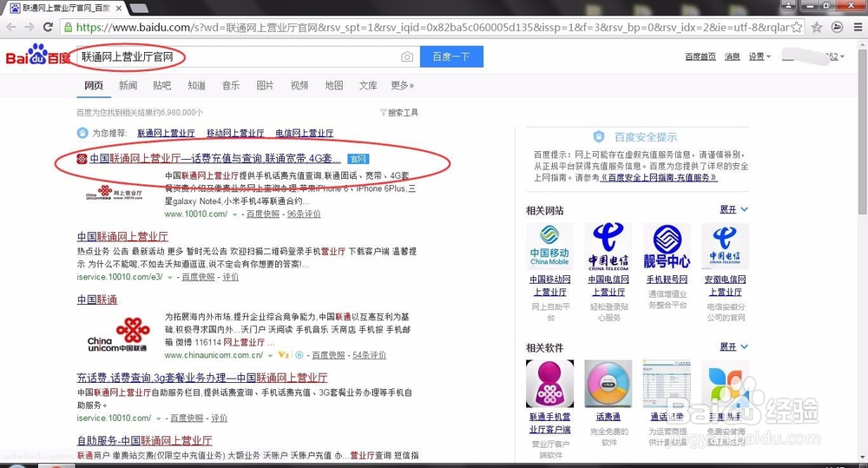Click the Baidu logo

(x=37, y=55)
